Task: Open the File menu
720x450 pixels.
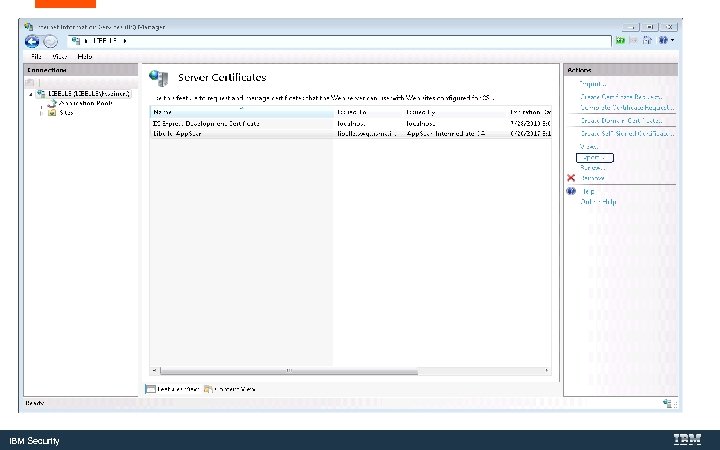Action: (x=36, y=56)
